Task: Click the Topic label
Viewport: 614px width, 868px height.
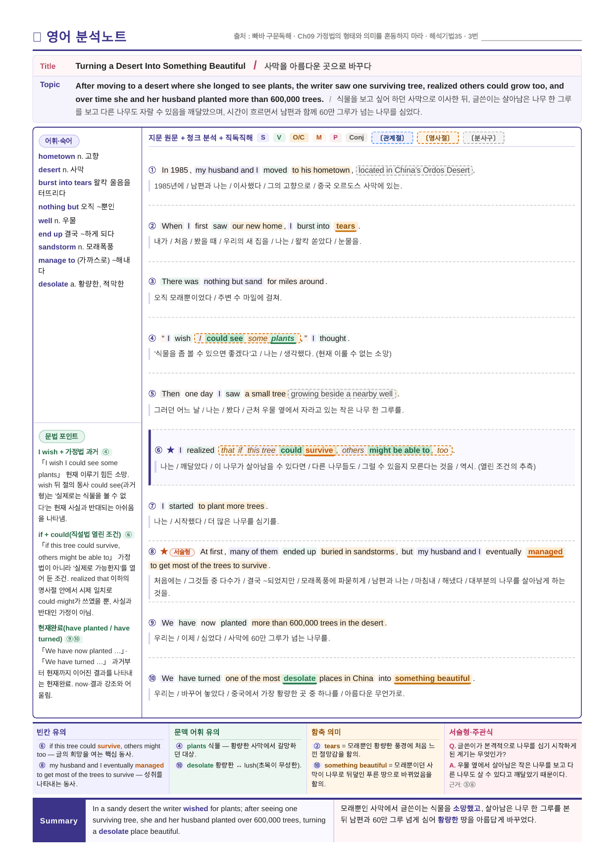Action: coord(50,85)
